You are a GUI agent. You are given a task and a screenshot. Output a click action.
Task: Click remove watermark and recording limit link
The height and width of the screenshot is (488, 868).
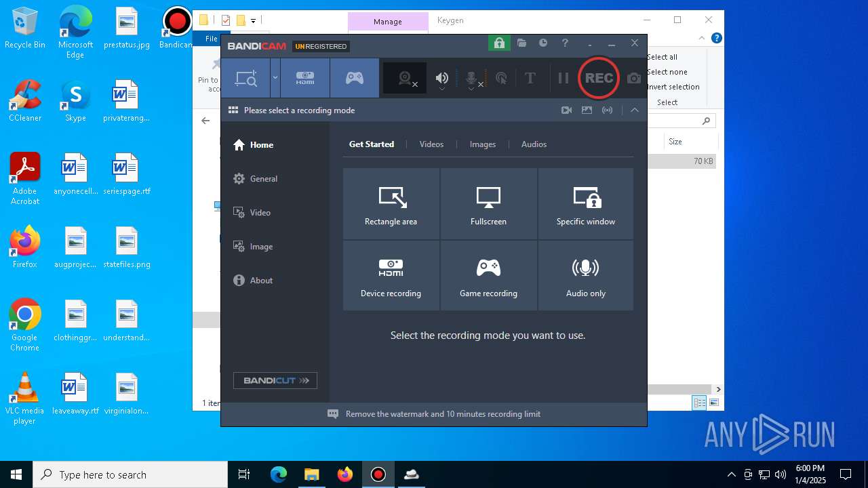443,413
